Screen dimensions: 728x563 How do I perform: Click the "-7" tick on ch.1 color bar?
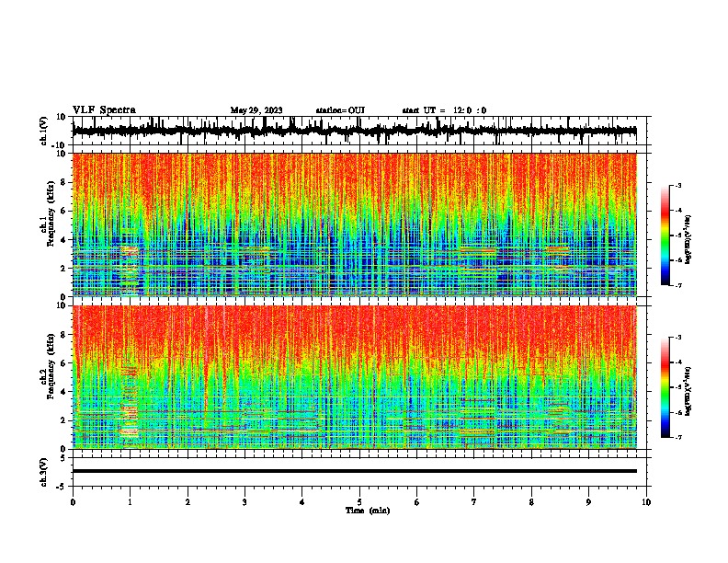click(x=678, y=285)
